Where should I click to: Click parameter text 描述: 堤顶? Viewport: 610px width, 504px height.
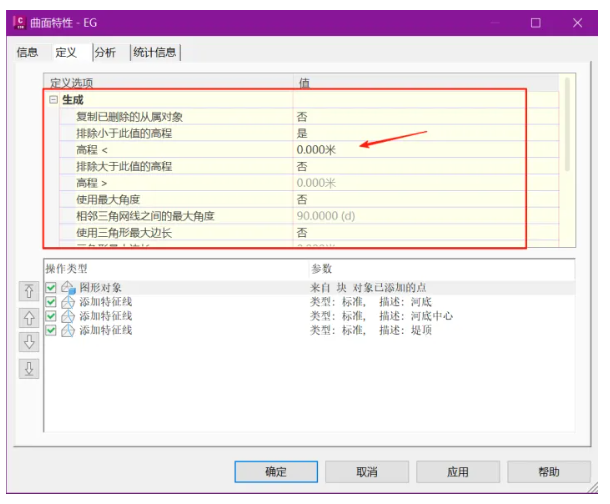tap(405, 330)
